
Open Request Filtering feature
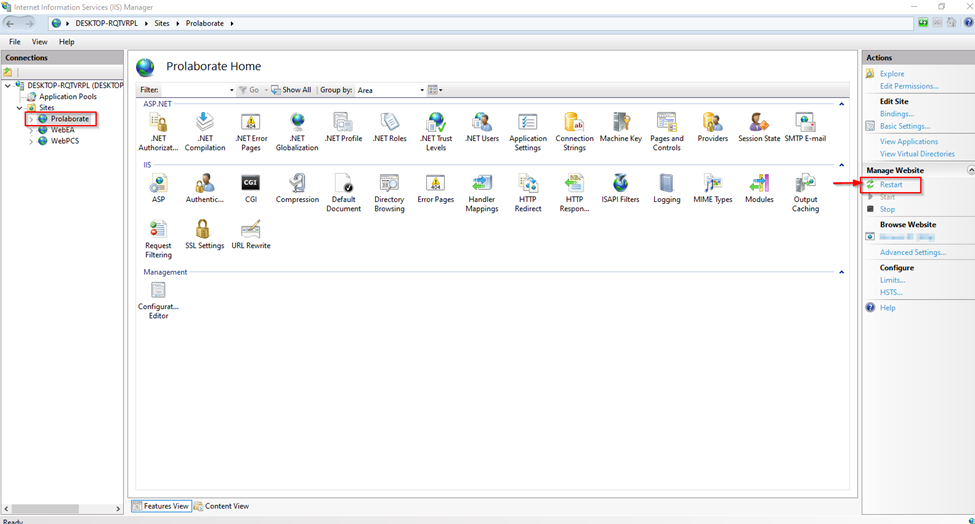pos(158,239)
